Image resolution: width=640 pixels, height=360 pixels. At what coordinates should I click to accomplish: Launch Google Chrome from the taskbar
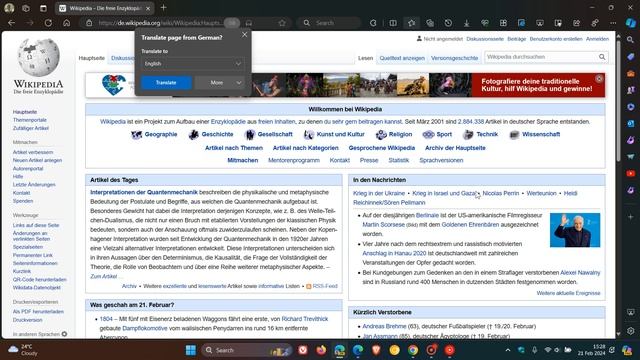[413, 350]
